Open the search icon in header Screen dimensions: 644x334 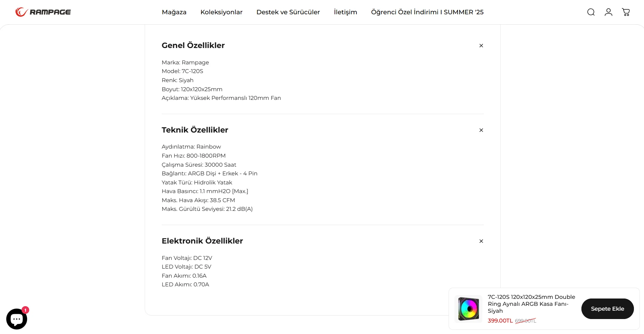(x=591, y=12)
